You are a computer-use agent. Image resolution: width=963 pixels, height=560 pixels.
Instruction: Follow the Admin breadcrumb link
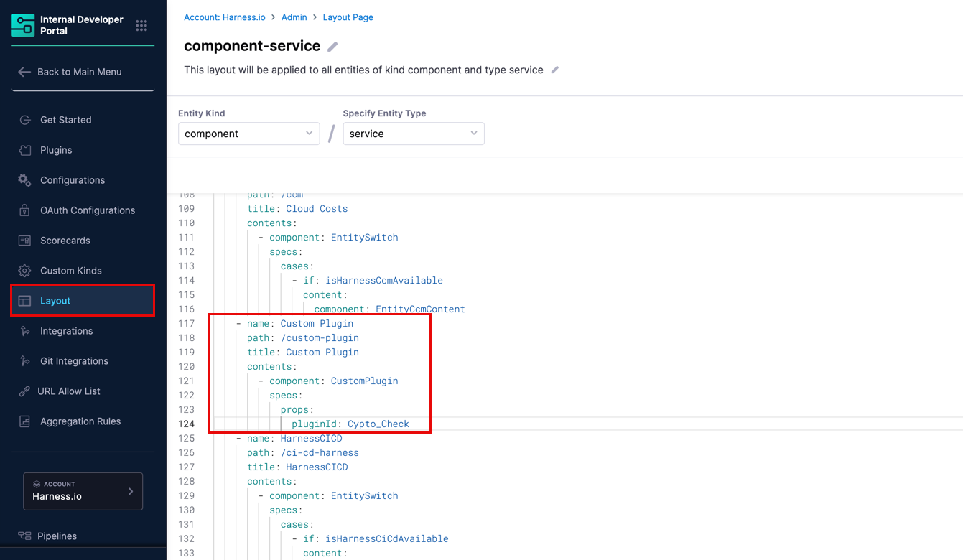[x=294, y=17]
